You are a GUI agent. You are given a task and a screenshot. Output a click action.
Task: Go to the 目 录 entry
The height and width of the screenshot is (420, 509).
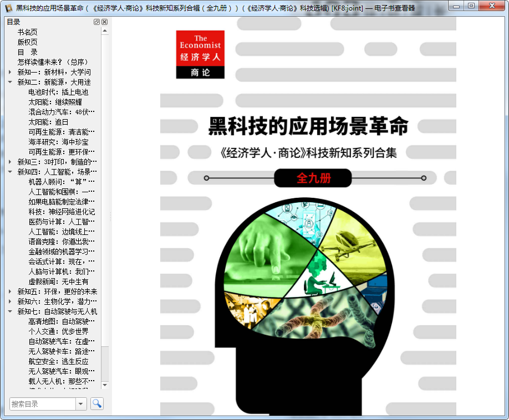coord(27,52)
